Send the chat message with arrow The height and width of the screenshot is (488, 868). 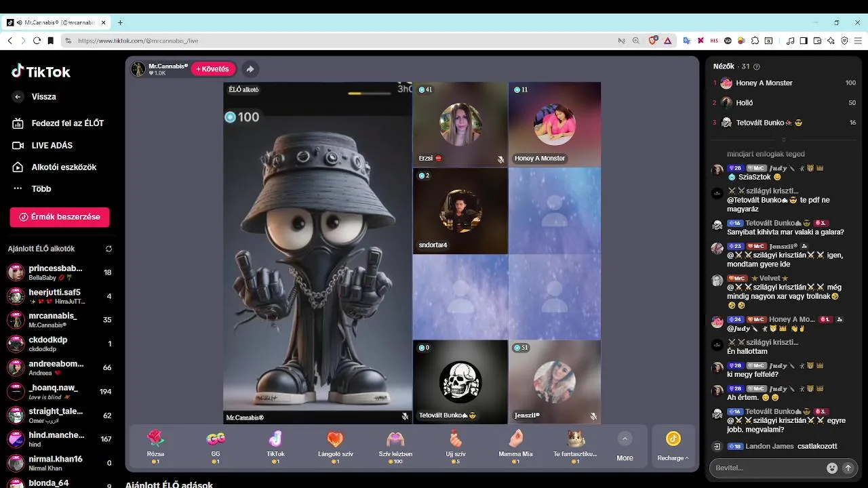coord(848,468)
